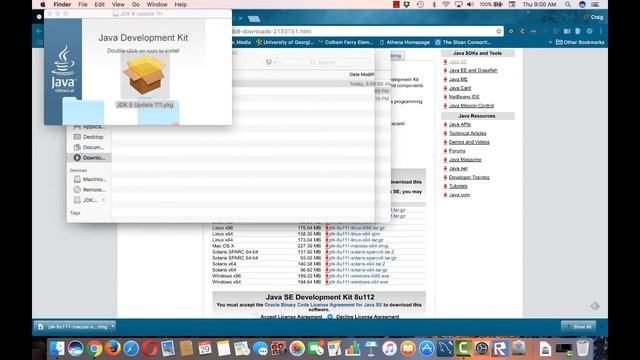Open Spotlight search in the menu bar
The image size is (640, 360).
pos(568,4)
